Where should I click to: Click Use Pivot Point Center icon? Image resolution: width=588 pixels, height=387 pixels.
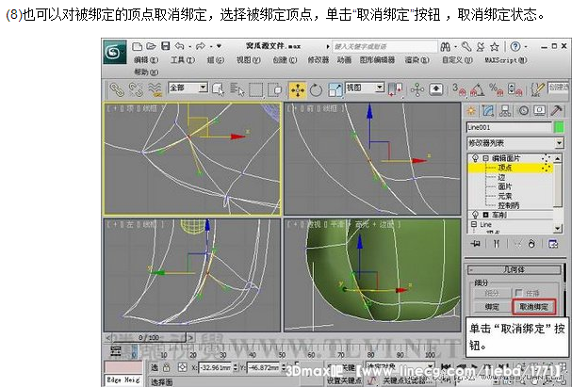tap(395, 89)
